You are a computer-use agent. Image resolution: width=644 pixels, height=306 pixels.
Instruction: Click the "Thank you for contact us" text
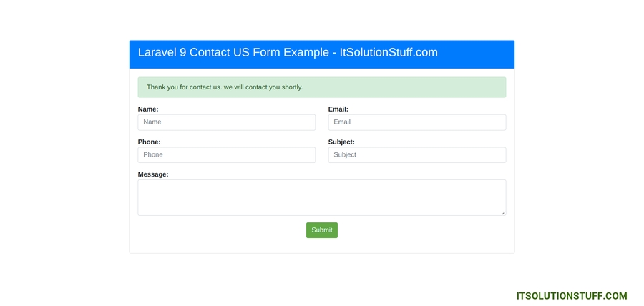pos(184,87)
